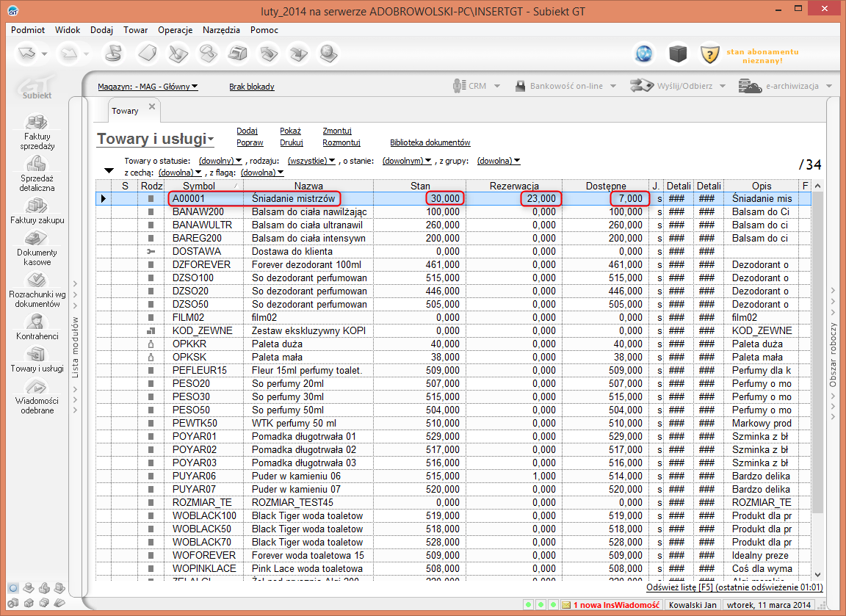The height and width of the screenshot is (616, 846).
Task: Open the Operacje menu
Action: [176, 29]
